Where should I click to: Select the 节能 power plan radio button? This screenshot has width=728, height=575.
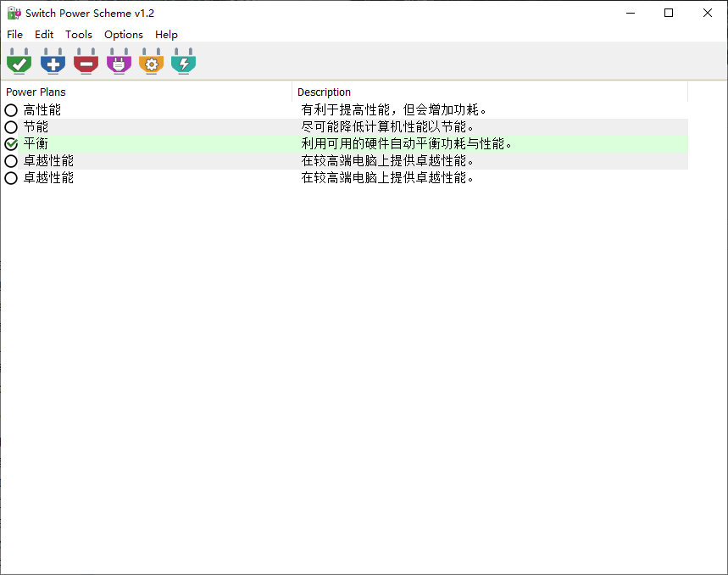[x=11, y=127]
